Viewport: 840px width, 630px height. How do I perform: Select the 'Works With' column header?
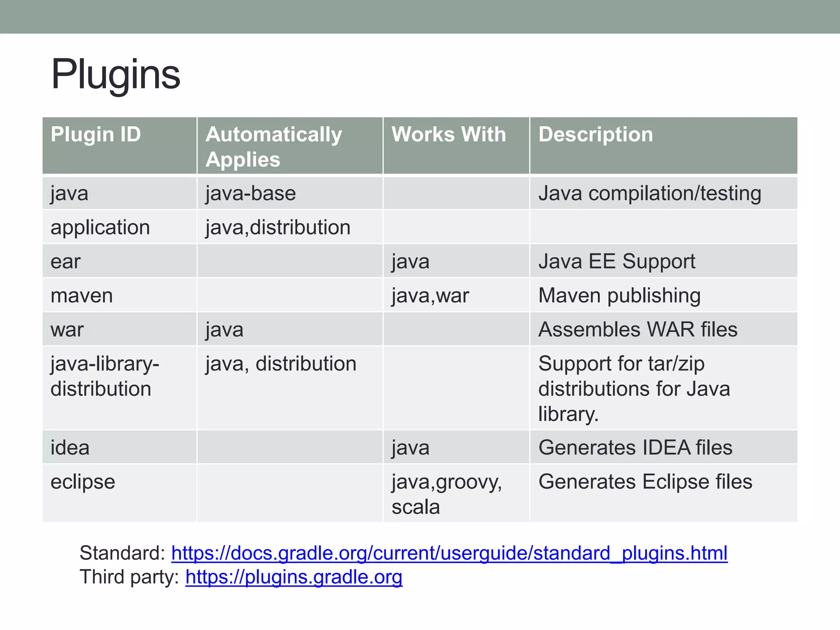[456, 146]
